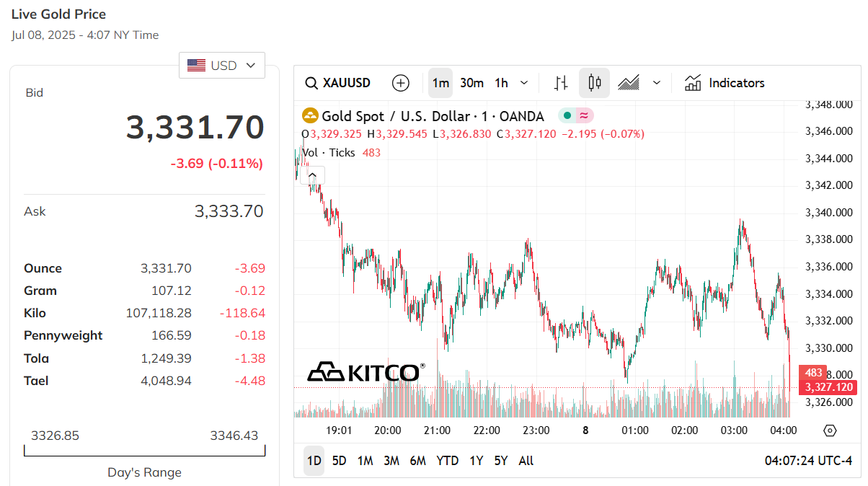Viewport: 868px width, 486px height.
Task: Select the 1h interval
Action: click(502, 83)
